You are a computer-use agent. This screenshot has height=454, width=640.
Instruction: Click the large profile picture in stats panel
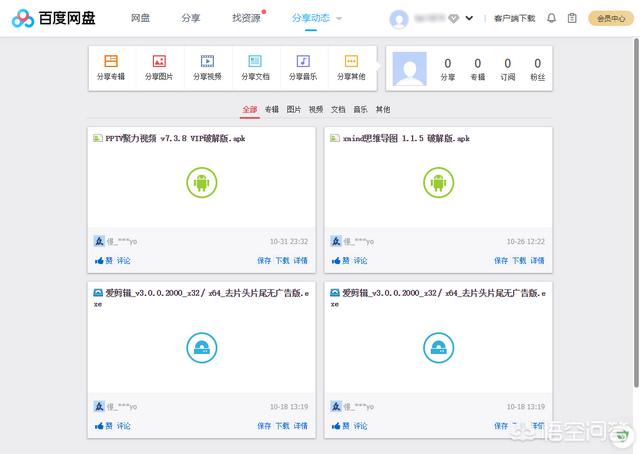coord(409,69)
